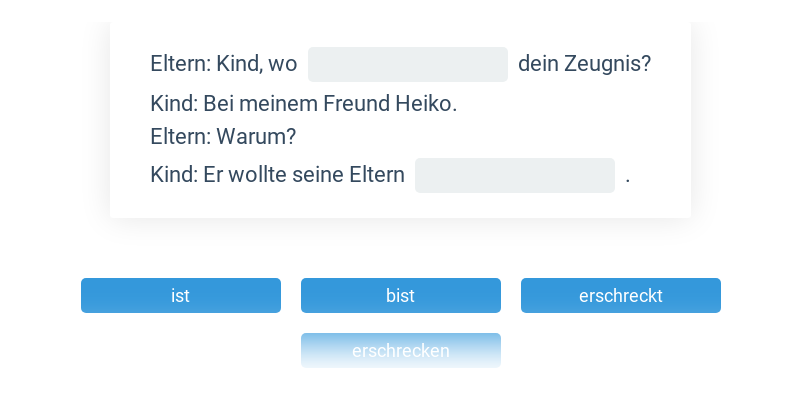Click the text 'Er wollte seine Eltern'
Viewport: 800px width, 400px height.
pyautogui.click(x=303, y=175)
